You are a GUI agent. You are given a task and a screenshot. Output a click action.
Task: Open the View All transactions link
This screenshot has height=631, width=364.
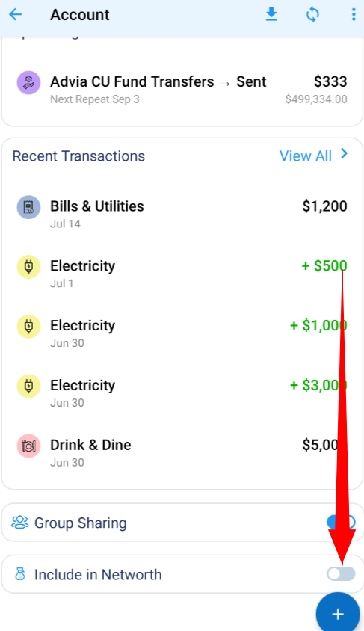(306, 156)
